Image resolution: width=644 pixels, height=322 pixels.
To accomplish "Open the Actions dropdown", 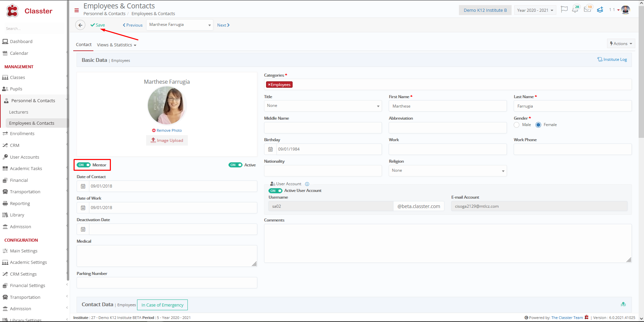I will (x=621, y=44).
